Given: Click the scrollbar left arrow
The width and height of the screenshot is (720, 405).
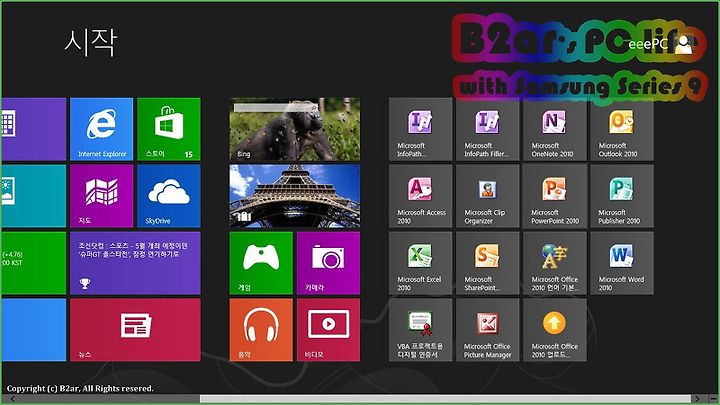Looking at the screenshot, I should pos(12,399).
